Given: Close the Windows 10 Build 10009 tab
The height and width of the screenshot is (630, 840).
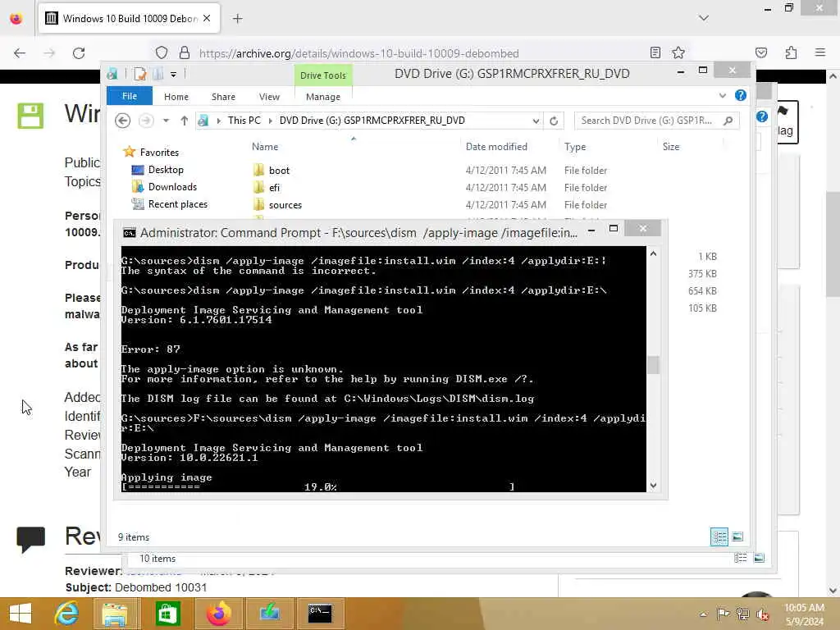Looking at the screenshot, I should point(207,18).
